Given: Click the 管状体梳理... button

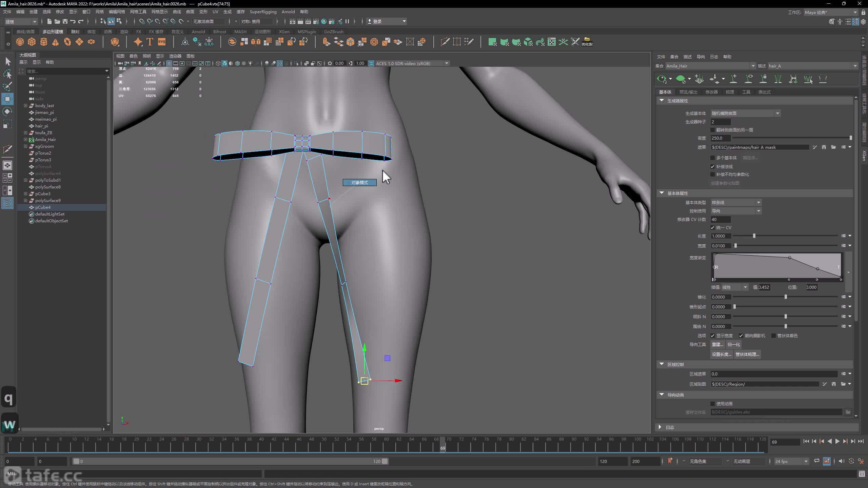Looking at the screenshot, I should click(747, 354).
